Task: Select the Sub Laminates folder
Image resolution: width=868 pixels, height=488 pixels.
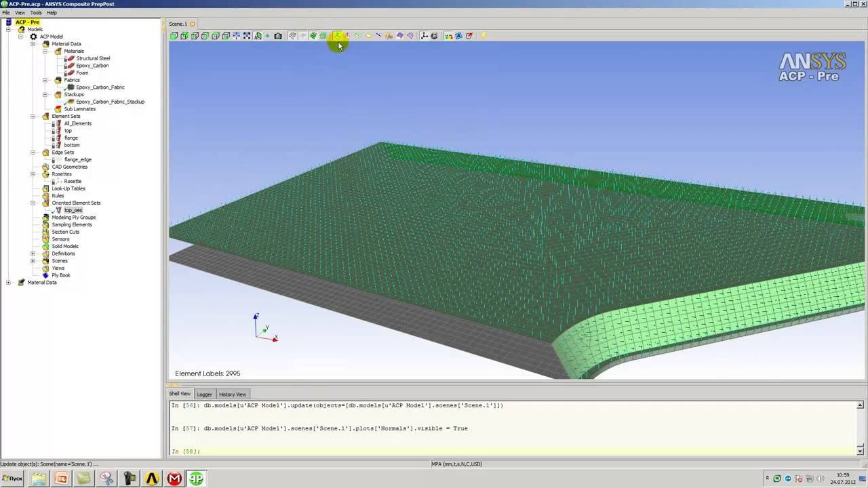Action: (79, 109)
